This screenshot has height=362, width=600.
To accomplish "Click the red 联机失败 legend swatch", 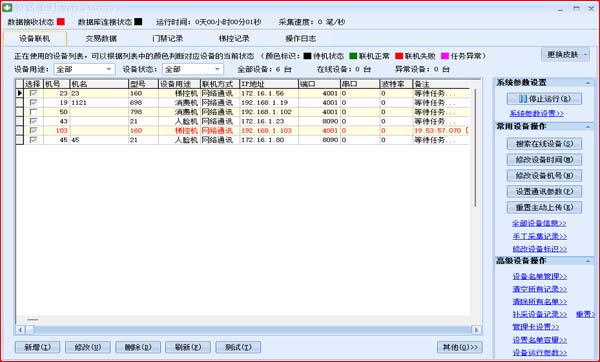I will [399, 56].
